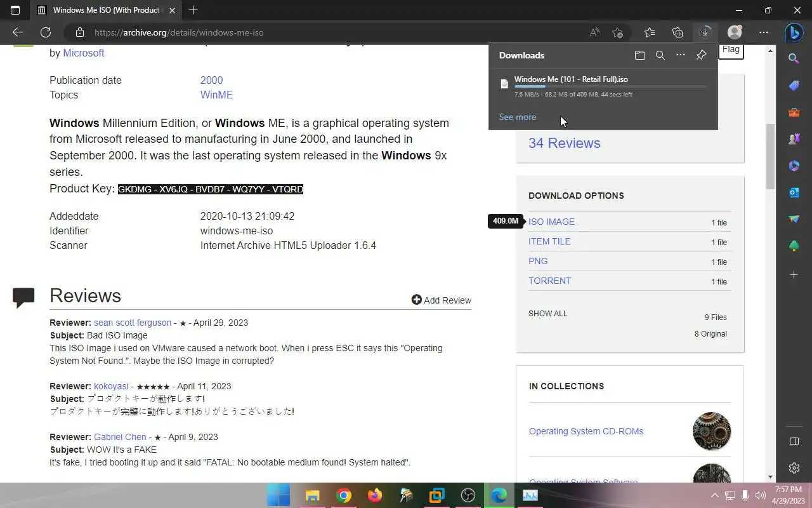Expand SHOW ALL download files

click(548, 314)
